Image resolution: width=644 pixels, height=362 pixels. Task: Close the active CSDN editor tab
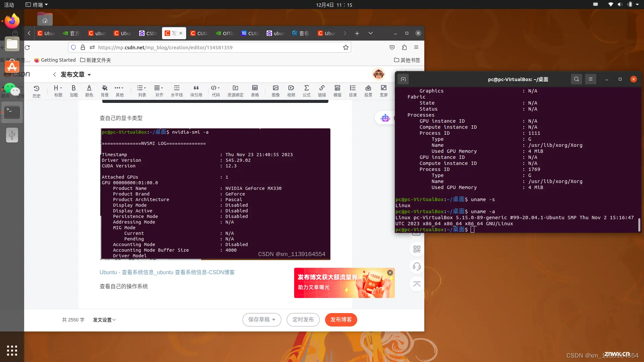pos(181,33)
